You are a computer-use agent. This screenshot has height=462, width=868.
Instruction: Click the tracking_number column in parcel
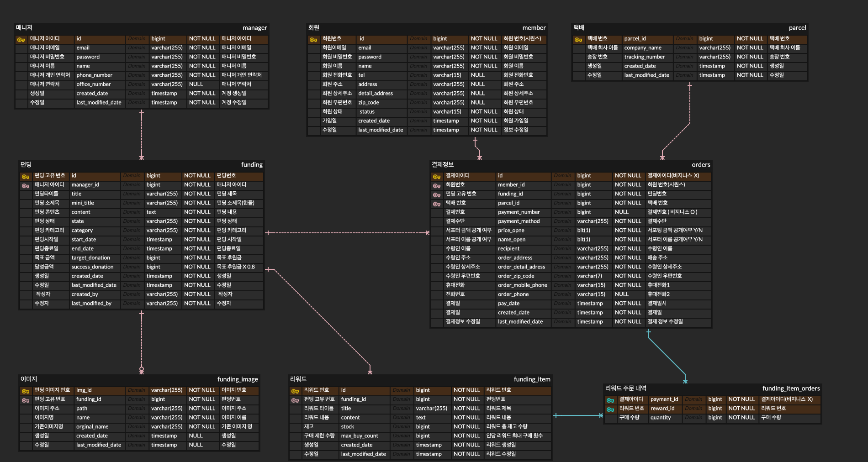[645, 57]
